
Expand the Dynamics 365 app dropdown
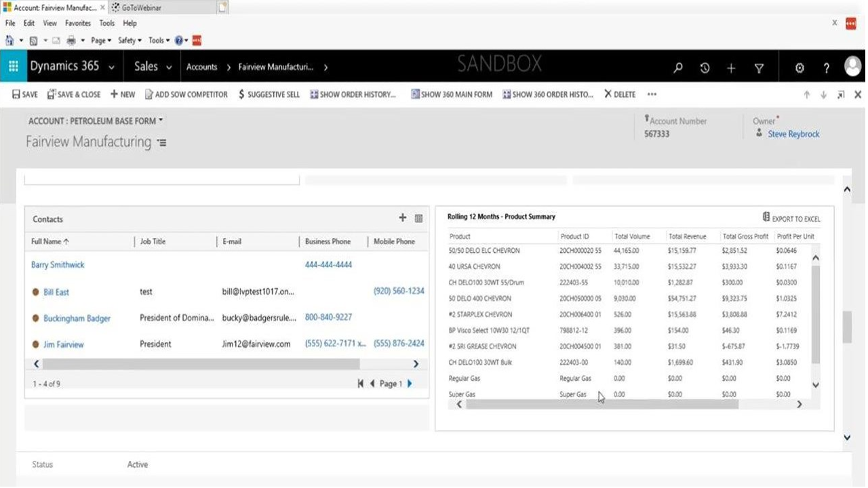(111, 67)
